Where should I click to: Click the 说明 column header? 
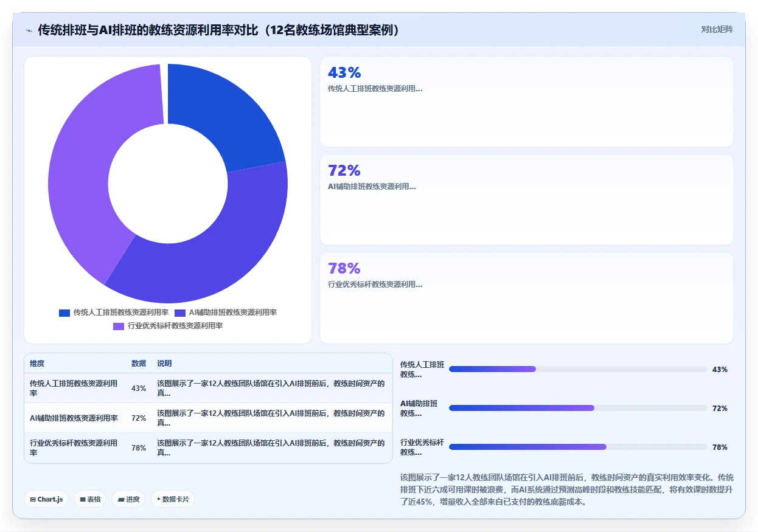164,364
